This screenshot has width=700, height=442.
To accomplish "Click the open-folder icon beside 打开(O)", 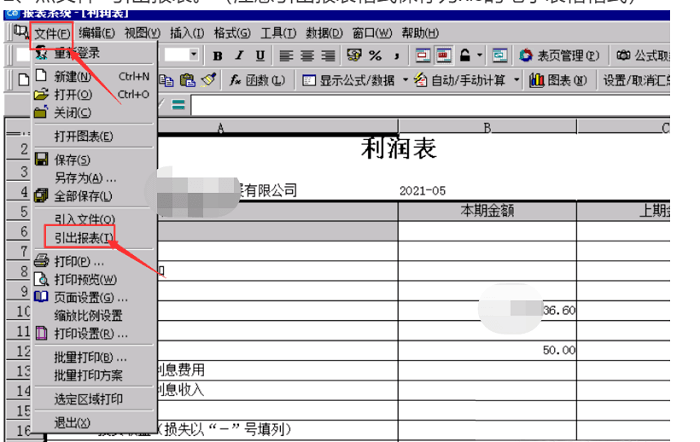I will click(41, 94).
